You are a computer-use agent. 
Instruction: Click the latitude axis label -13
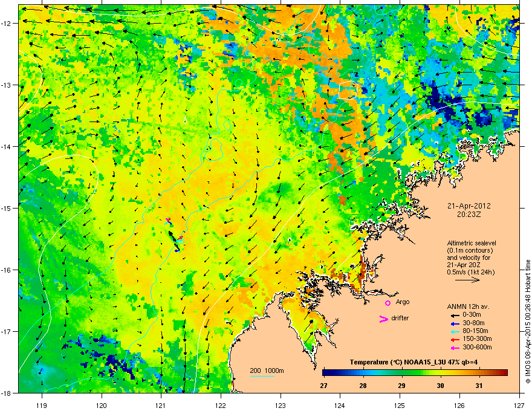click(x=7, y=85)
